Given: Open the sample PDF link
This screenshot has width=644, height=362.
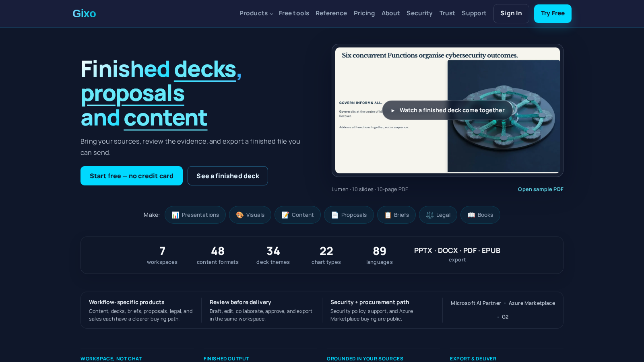Looking at the screenshot, I should [x=541, y=189].
